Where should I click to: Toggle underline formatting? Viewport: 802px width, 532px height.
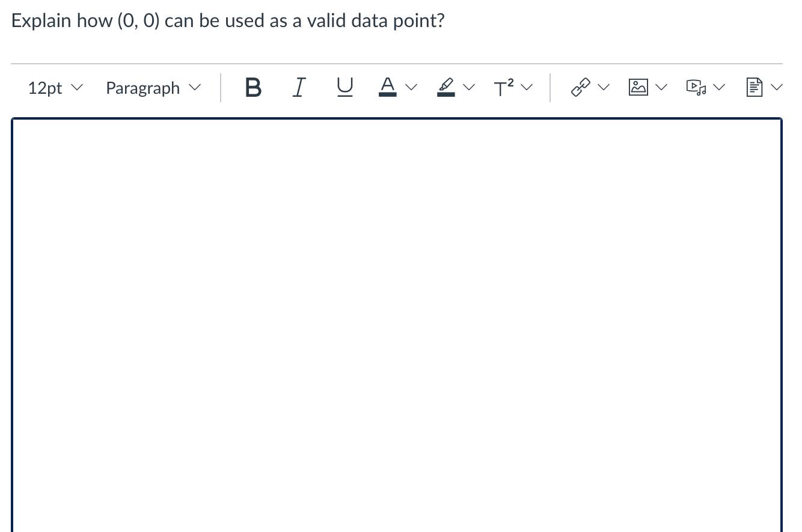coord(344,88)
